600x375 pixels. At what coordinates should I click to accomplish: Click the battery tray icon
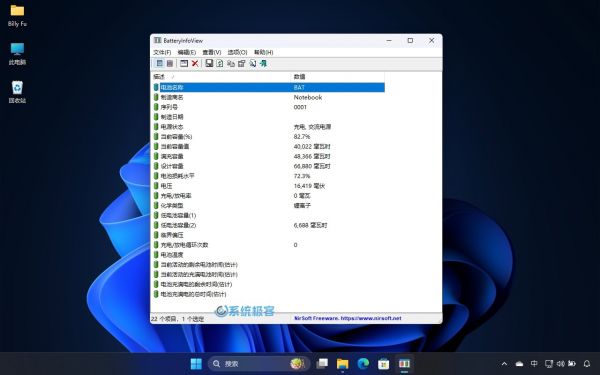[x=572, y=364]
